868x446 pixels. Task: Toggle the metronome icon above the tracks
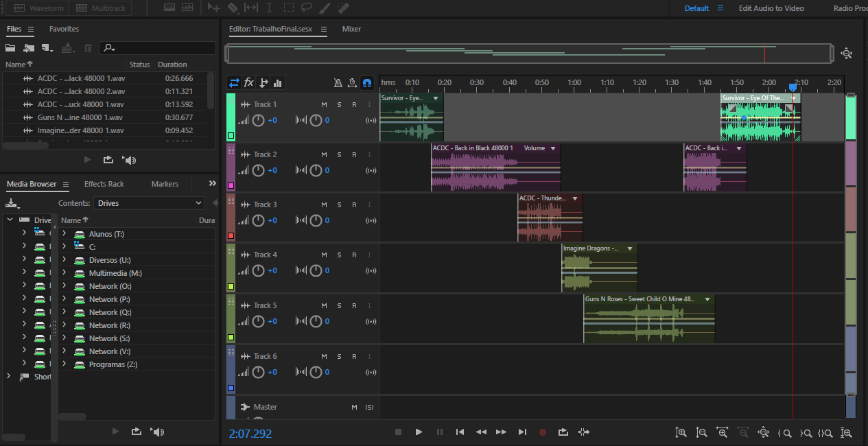(338, 83)
